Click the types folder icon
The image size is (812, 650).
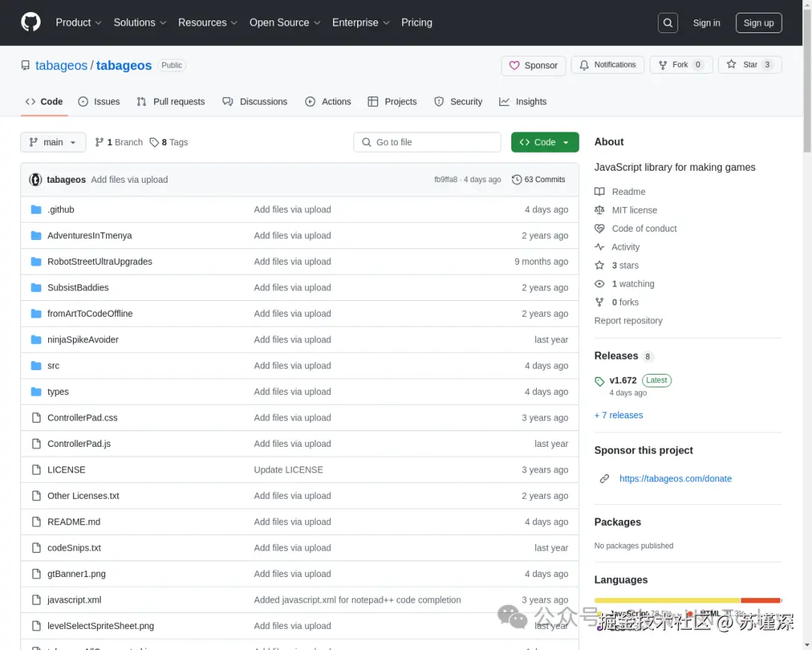click(x=36, y=391)
